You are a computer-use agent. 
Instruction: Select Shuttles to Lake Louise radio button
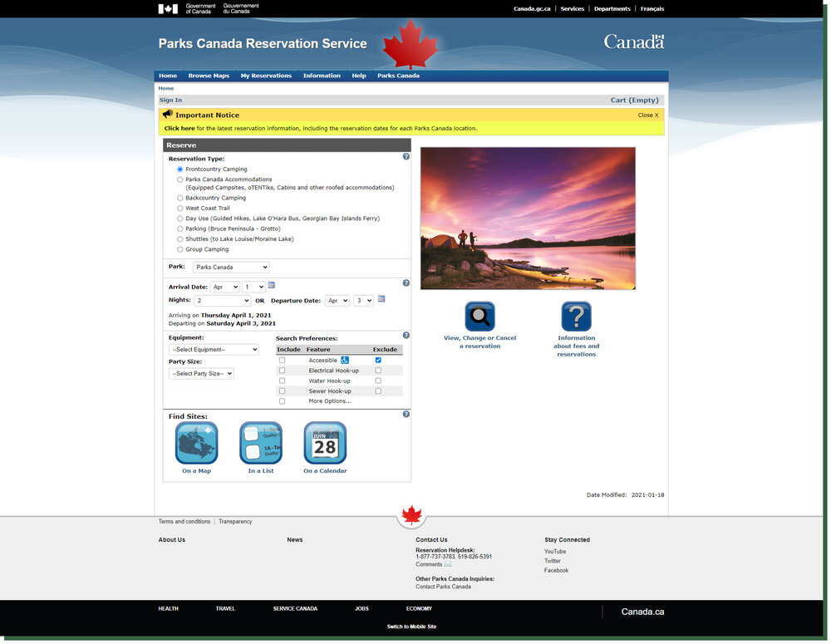(x=180, y=239)
